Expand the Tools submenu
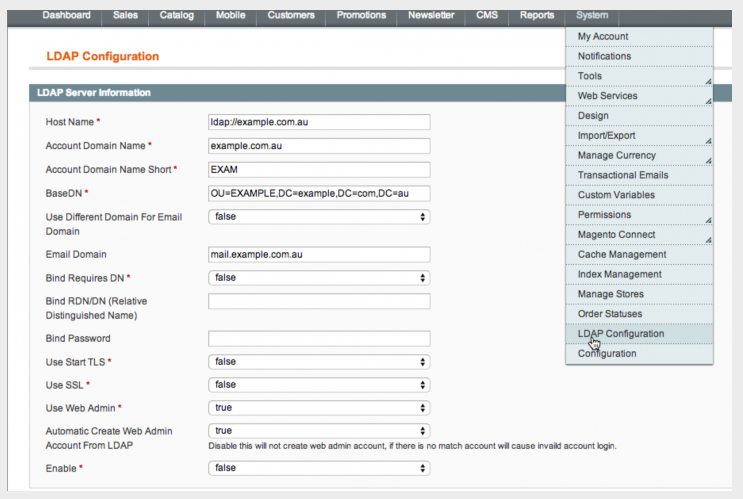 tap(639, 76)
